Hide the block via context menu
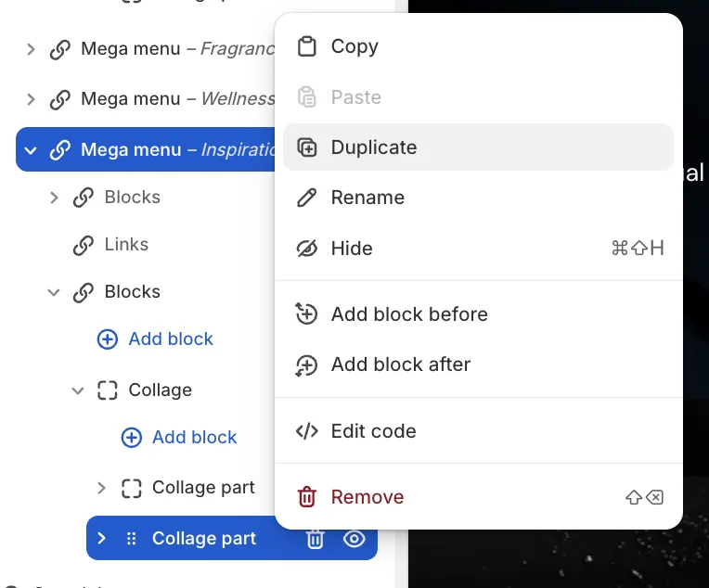 point(352,249)
